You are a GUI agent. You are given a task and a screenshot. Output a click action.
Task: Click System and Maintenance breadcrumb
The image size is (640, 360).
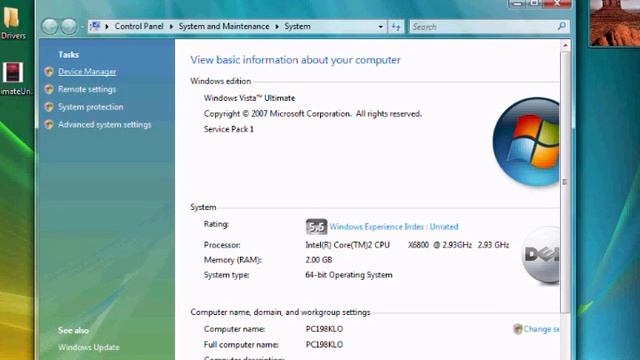(224, 26)
